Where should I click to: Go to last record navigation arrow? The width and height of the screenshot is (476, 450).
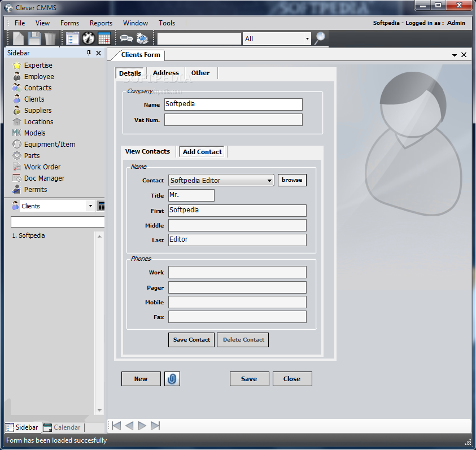155,426
